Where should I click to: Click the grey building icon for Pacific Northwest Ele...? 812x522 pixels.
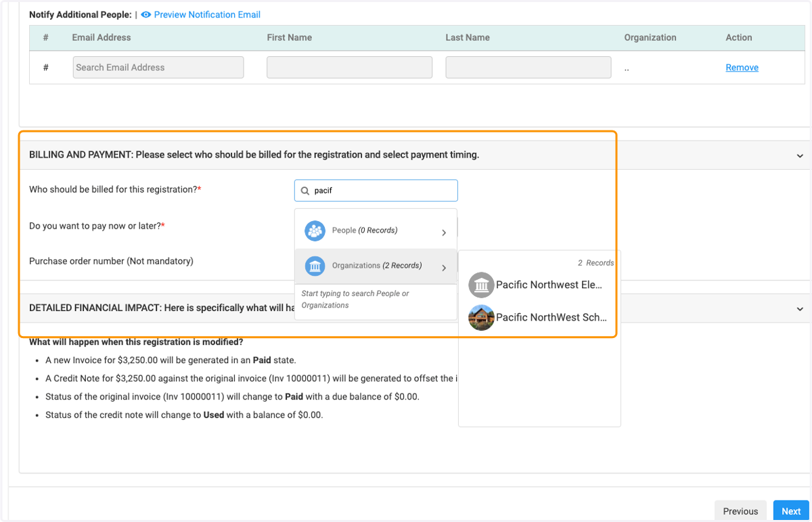[x=481, y=285]
